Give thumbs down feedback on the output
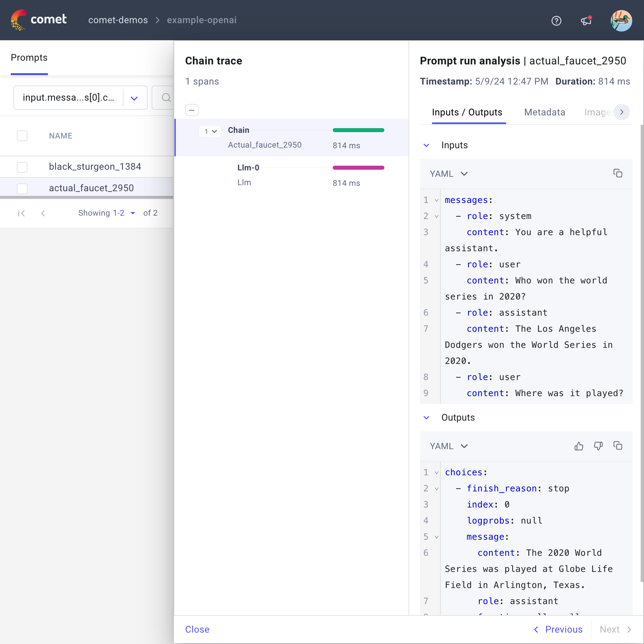Image resolution: width=644 pixels, height=644 pixels. (598, 446)
